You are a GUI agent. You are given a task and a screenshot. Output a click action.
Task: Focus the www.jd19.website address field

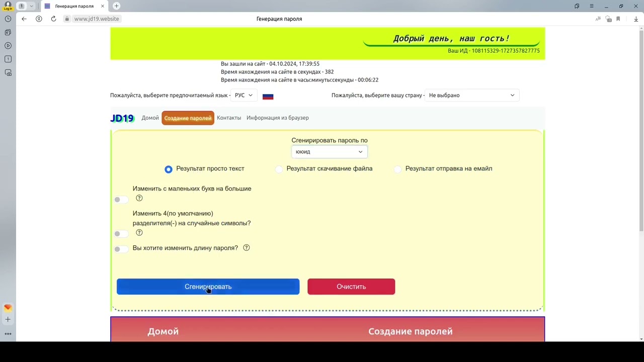click(97, 19)
